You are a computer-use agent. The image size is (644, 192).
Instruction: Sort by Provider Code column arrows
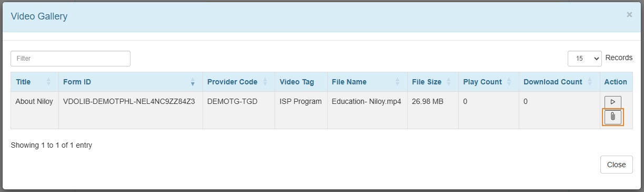[265, 82]
